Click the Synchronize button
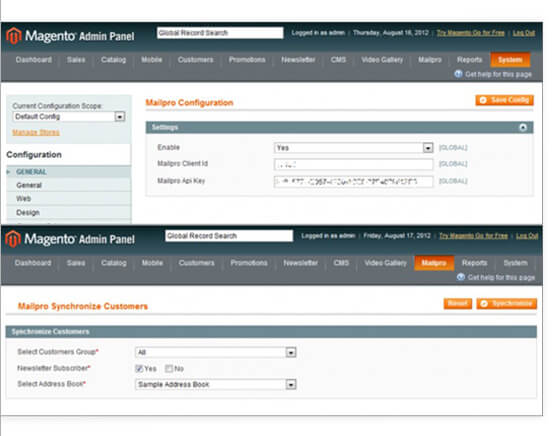 (x=507, y=304)
